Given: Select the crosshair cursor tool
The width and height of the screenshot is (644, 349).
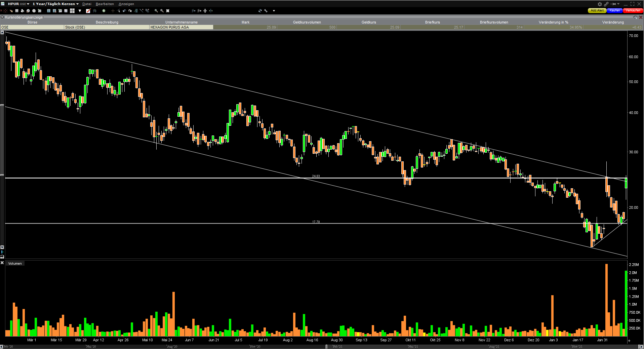Looking at the screenshot, I should [x=113, y=11].
